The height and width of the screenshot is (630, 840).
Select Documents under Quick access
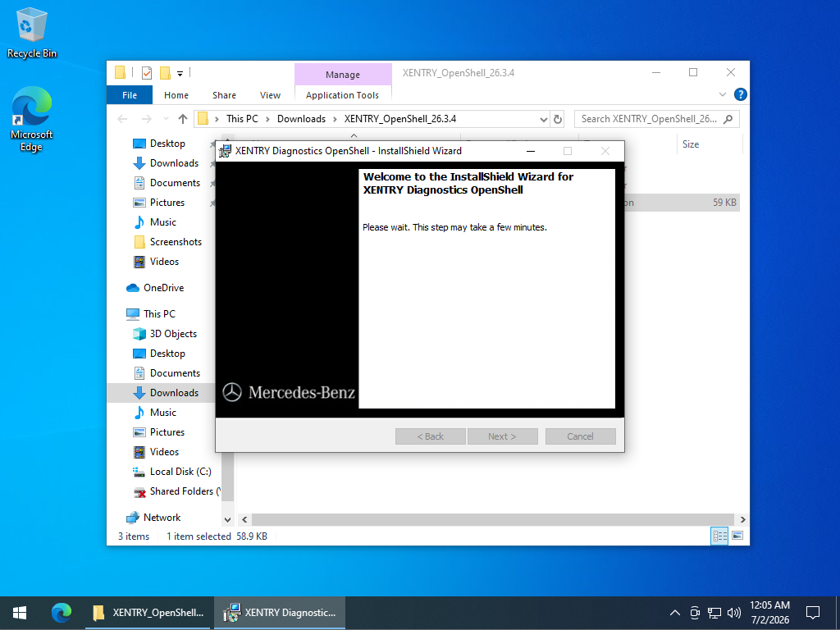[x=175, y=183]
